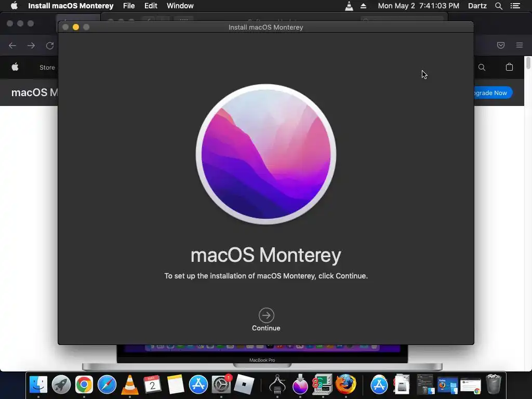
Task: Open Roblox from the Dock
Action: click(244, 384)
